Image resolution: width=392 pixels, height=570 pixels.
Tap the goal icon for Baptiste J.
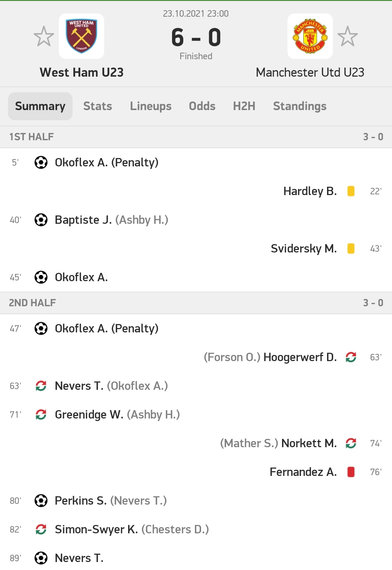tap(41, 220)
